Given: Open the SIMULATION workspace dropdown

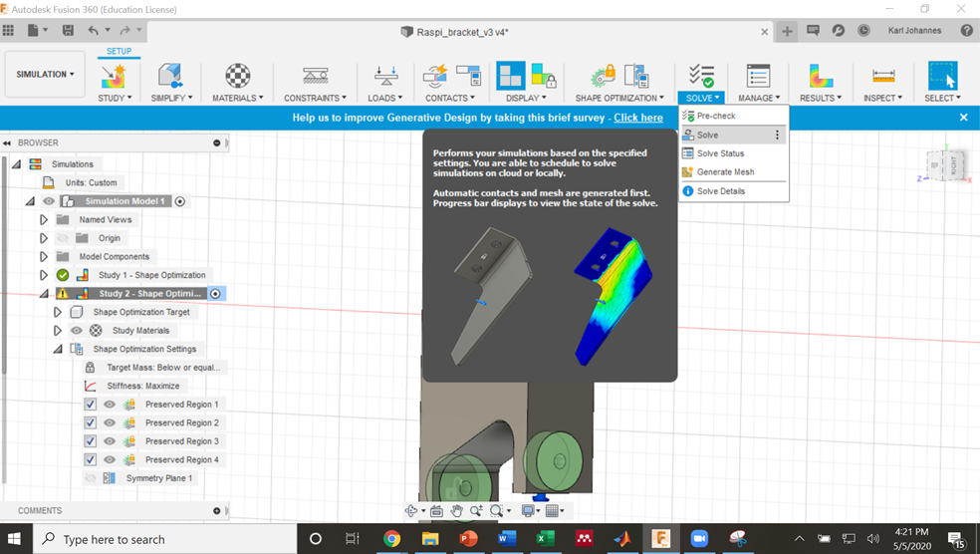Looking at the screenshot, I should click(45, 74).
